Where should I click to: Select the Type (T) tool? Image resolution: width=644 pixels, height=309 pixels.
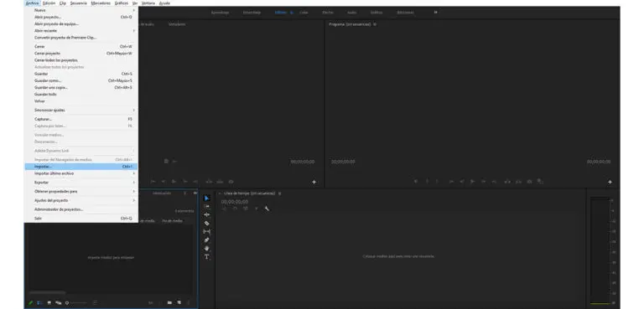pyautogui.click(x=206, y=257)
